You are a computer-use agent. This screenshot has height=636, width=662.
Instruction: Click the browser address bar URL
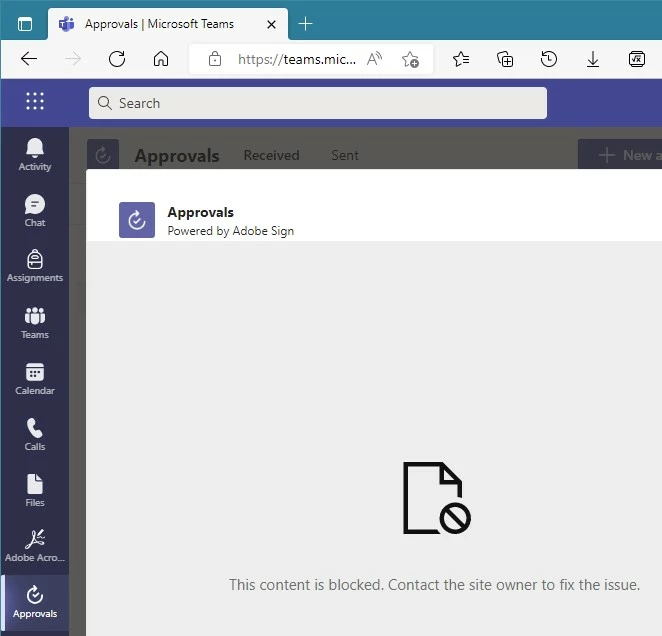(x=297, y=59)
